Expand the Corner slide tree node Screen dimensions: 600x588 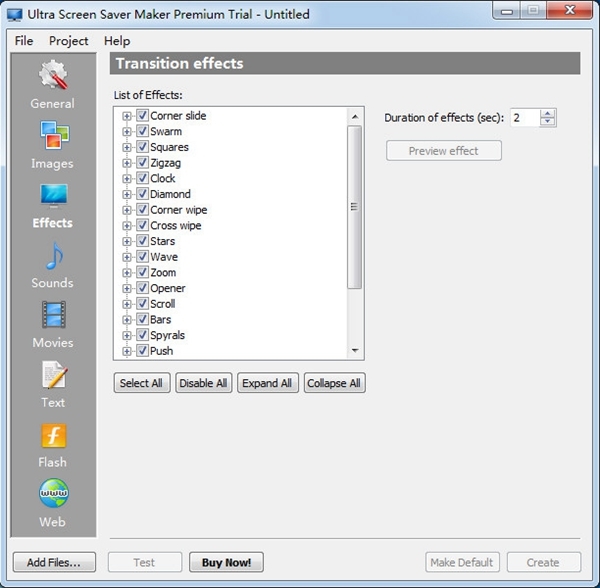click(x=126, y=116)
